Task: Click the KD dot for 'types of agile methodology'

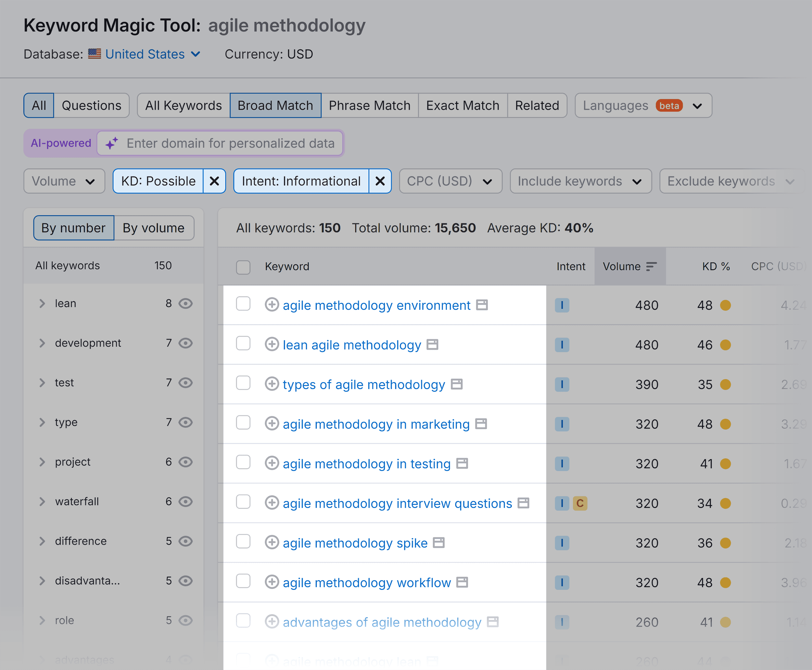Action: click(726, 384)
